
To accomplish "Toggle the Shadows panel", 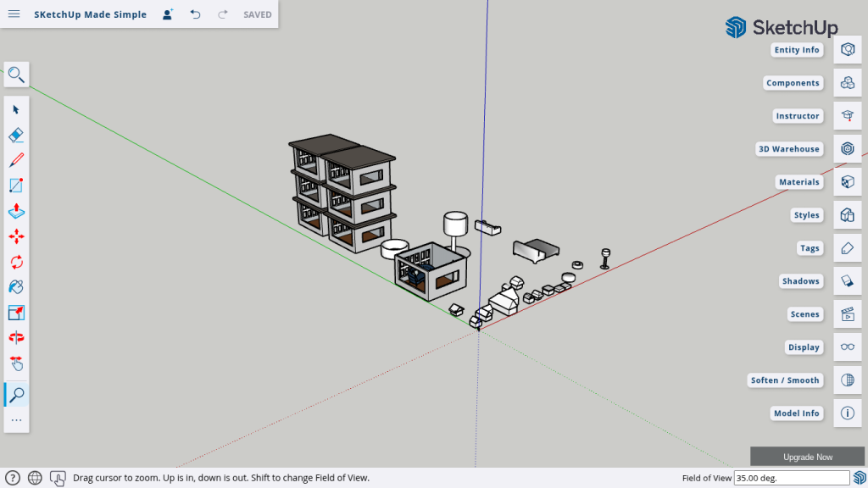I will point(847,281).
